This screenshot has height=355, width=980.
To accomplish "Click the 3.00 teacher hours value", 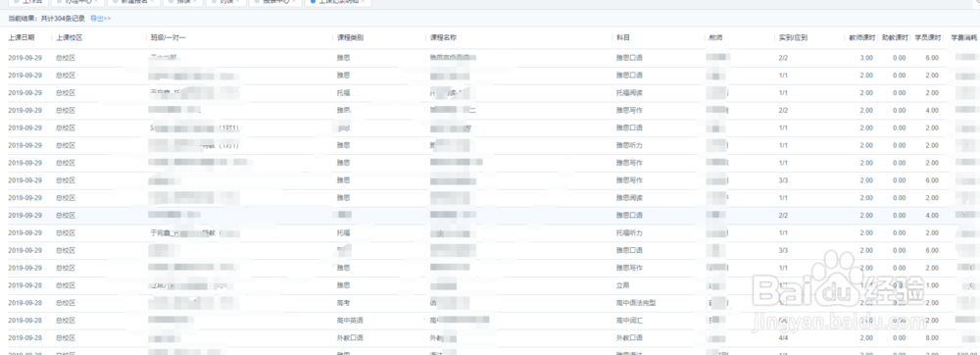I will click(x=866, y=58).
